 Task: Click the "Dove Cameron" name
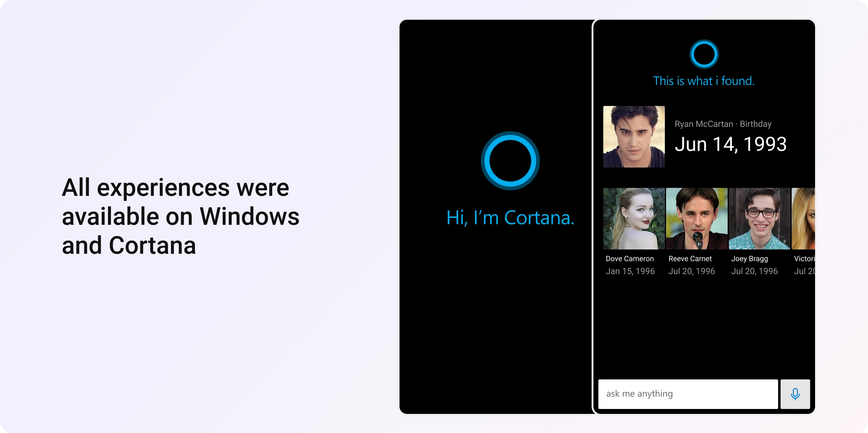click(630, 259)
